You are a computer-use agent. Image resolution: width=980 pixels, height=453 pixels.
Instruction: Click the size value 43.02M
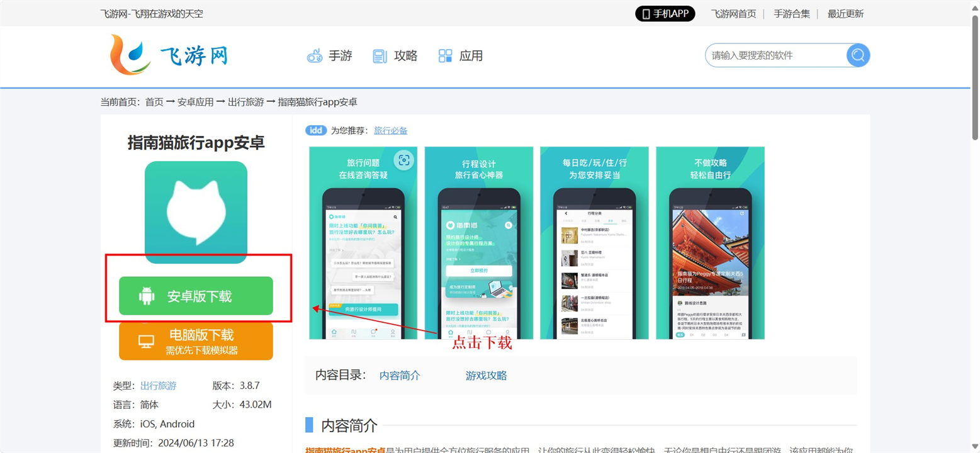coord(256,405)
